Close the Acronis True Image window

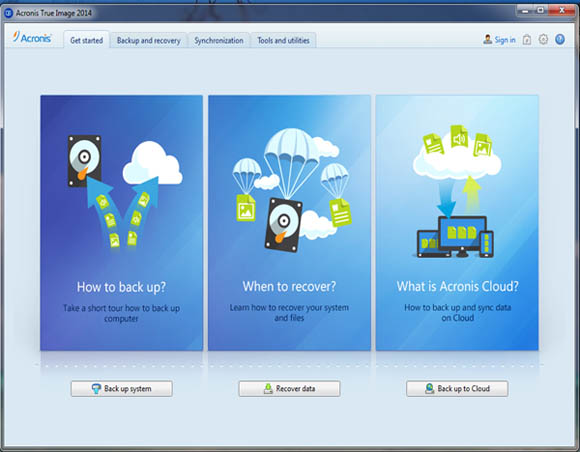(x=562, y=11)
